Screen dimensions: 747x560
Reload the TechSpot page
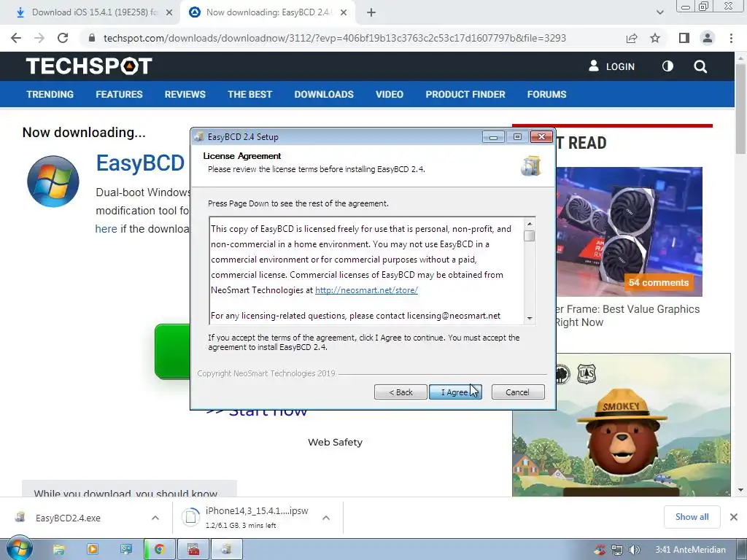click(63, 38)
